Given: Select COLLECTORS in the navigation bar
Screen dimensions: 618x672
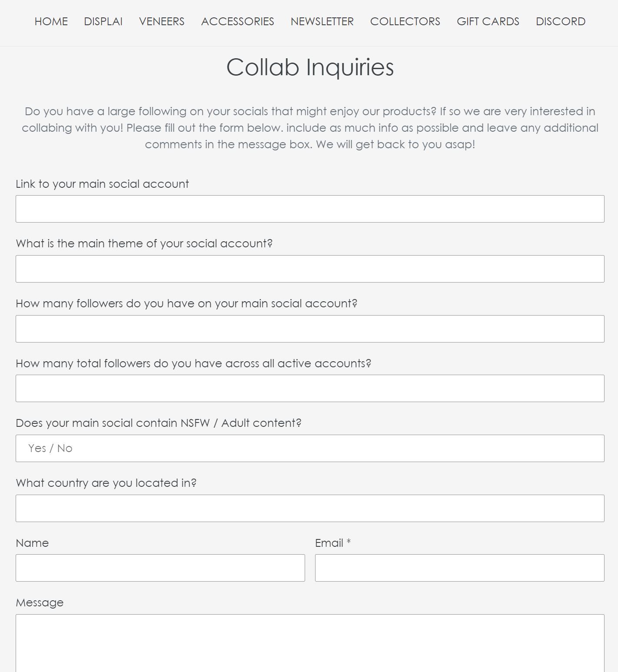Looking at the screenshot, I should click(x=405, y=21).
